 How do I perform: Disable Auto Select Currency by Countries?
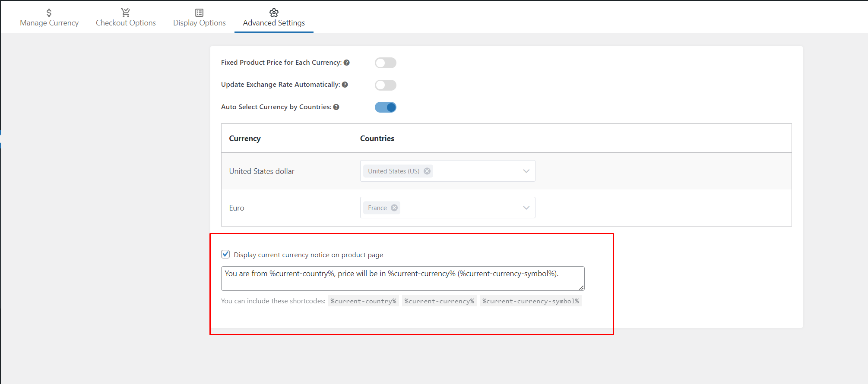385,107
